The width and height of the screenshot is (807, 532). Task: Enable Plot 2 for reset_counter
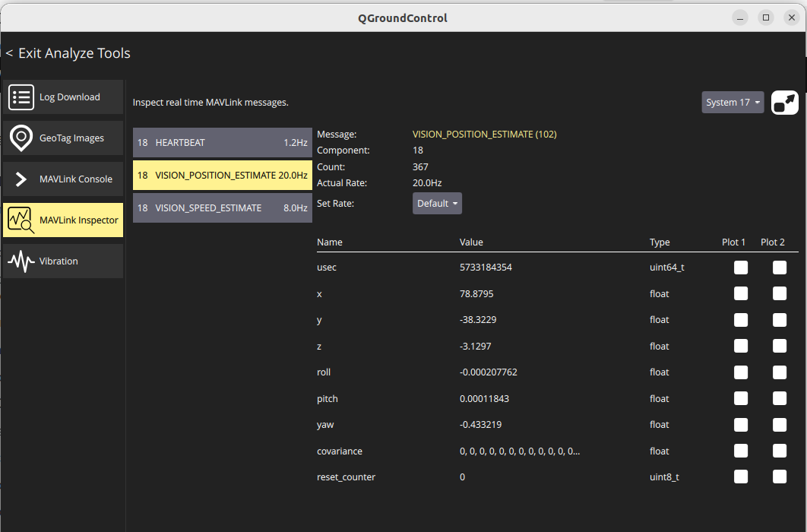pos(779,477)
